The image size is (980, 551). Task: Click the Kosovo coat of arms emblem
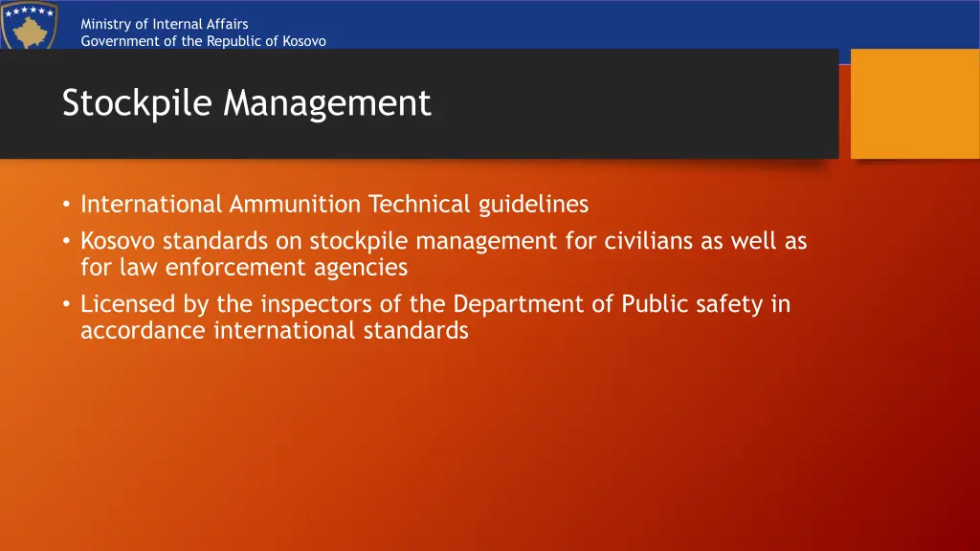pyautogui.click(x=30, y=25)
